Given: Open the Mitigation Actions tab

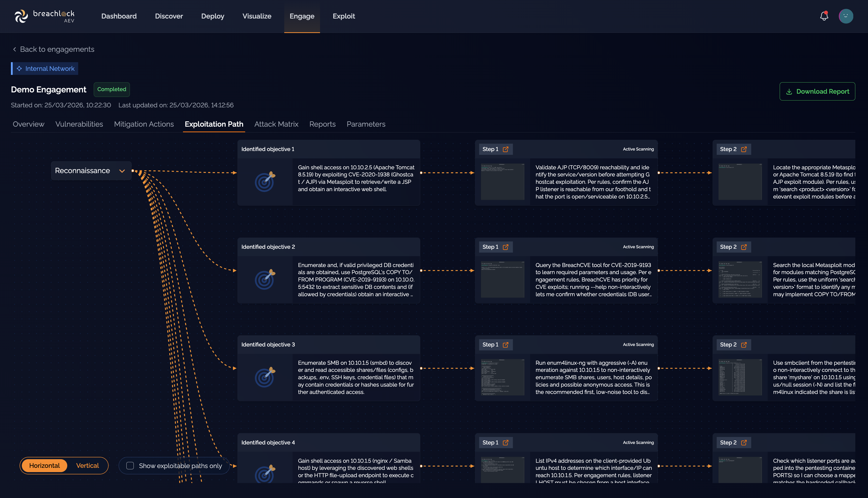Looking at the screenshot, I should (x=144, y=124).
